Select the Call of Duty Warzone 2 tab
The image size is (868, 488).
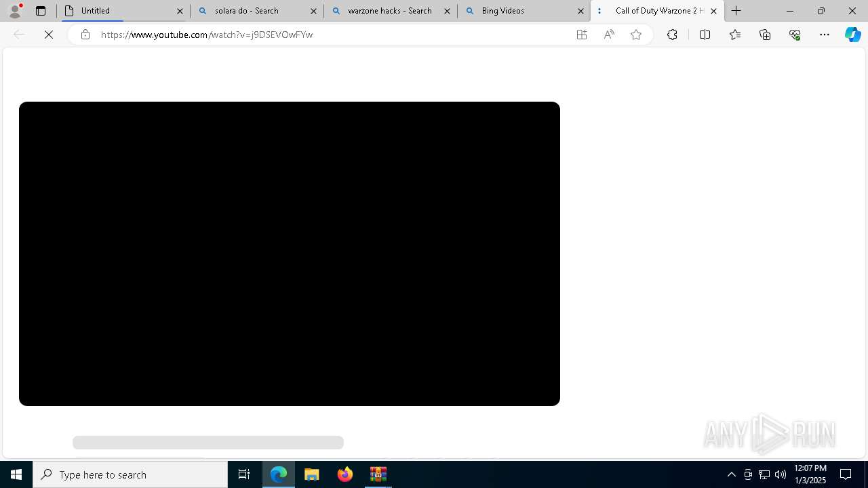657,11
